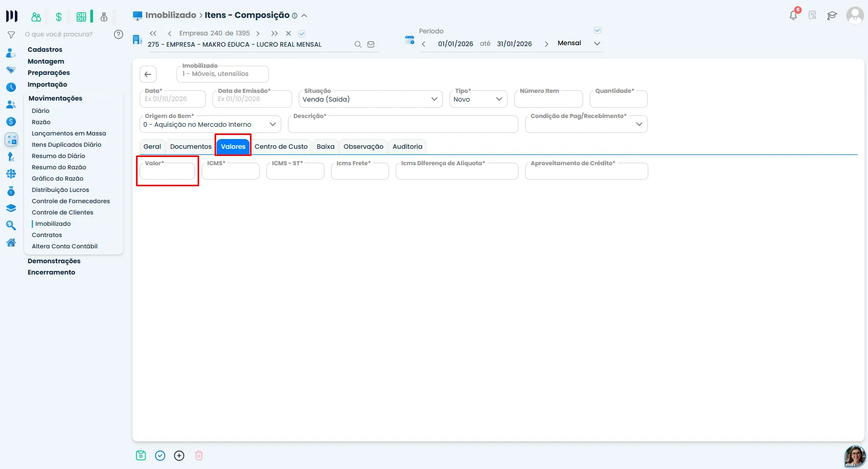
Task: Open Controle de Fornecedores in sidebar
Action: [71, 201]
